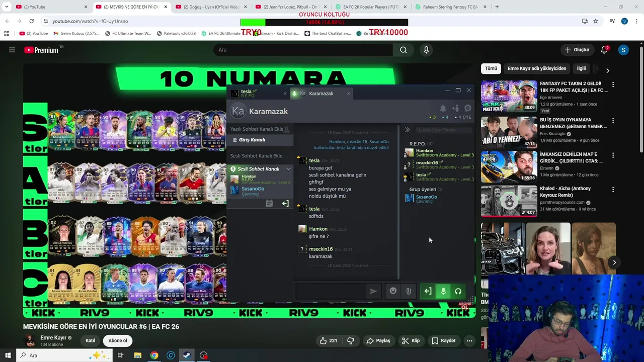Open options for İMKANSIZ DENİLEN MAP'E video
The image size is (644, 362).
(x=613, y=155)
